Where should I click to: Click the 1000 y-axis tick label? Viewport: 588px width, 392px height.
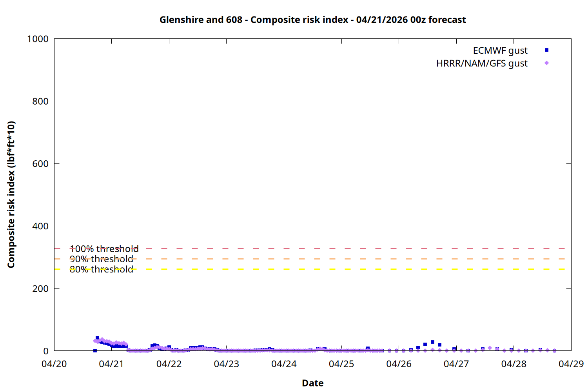coord(38,39)
